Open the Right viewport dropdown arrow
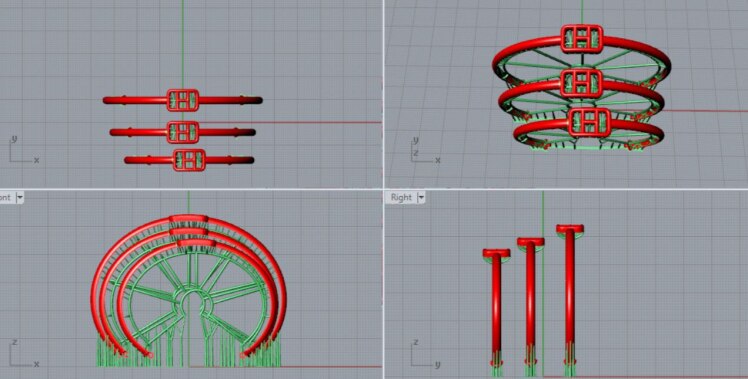This screenshot has width=748, height=379. pos(421,198)
